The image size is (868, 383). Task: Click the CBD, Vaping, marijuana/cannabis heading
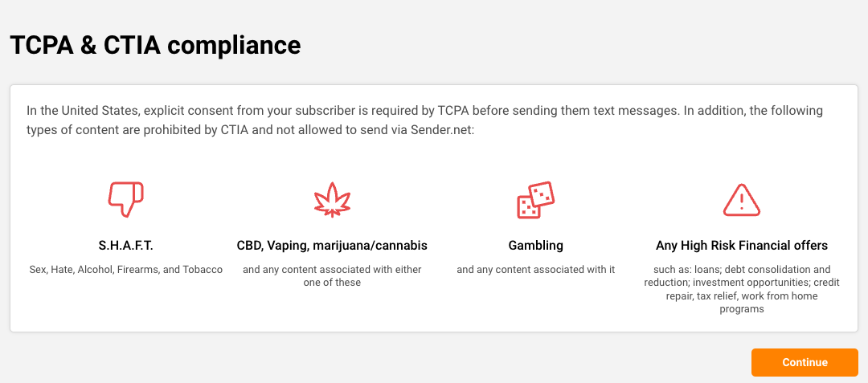pyautogui.click(x=332, y=245)
